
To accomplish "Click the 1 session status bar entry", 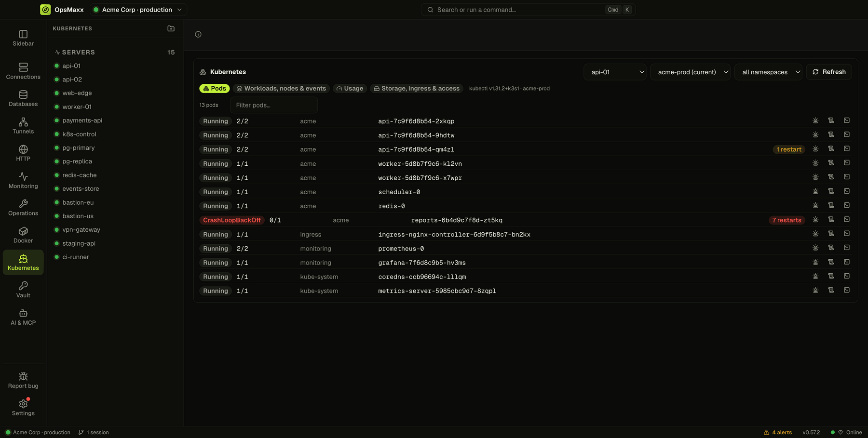I will click(94, 432).
